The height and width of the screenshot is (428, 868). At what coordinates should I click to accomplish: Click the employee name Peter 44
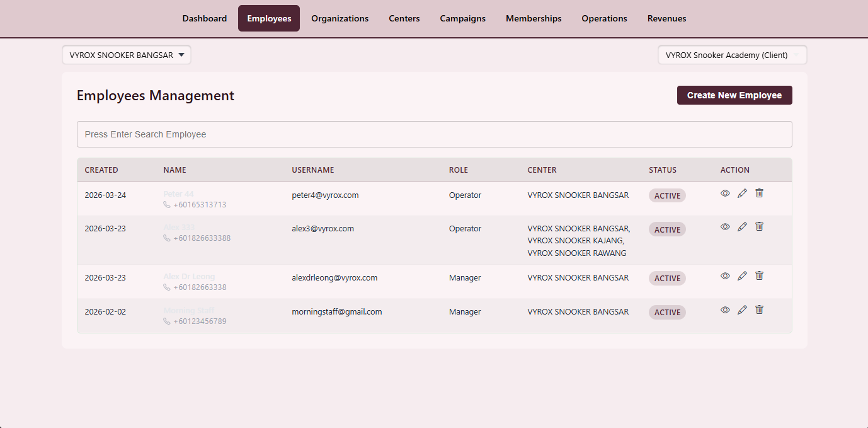[178, 194]
